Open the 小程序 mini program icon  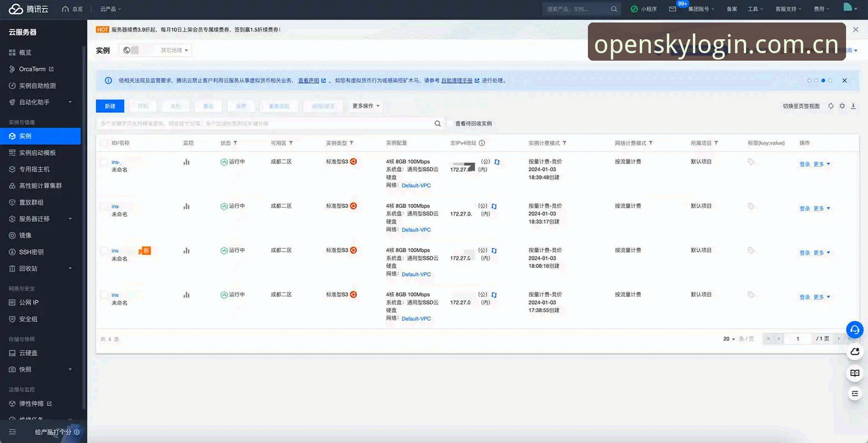click(x=634, y=9)
